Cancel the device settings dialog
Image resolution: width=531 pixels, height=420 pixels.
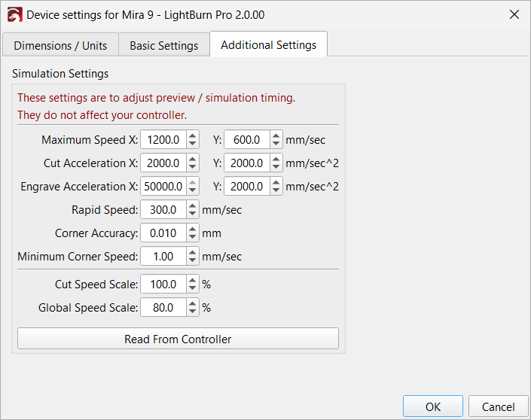[x=498, y=406]
